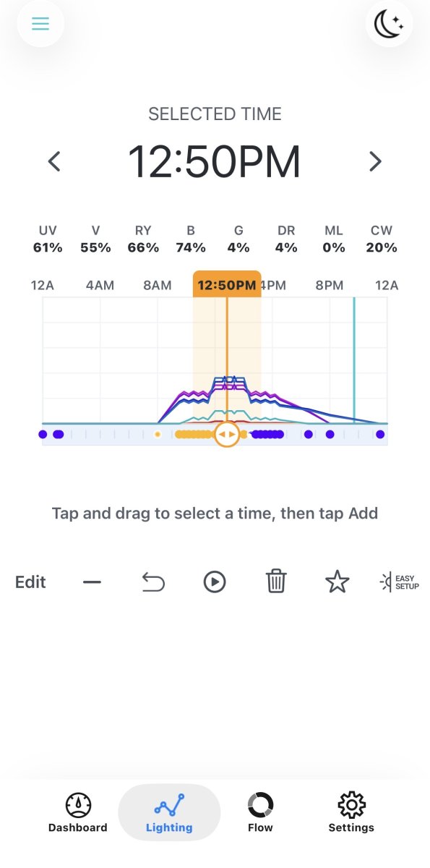Open Easy Setup
This screenshot has height=868, width=430.
tap(399, 582)
